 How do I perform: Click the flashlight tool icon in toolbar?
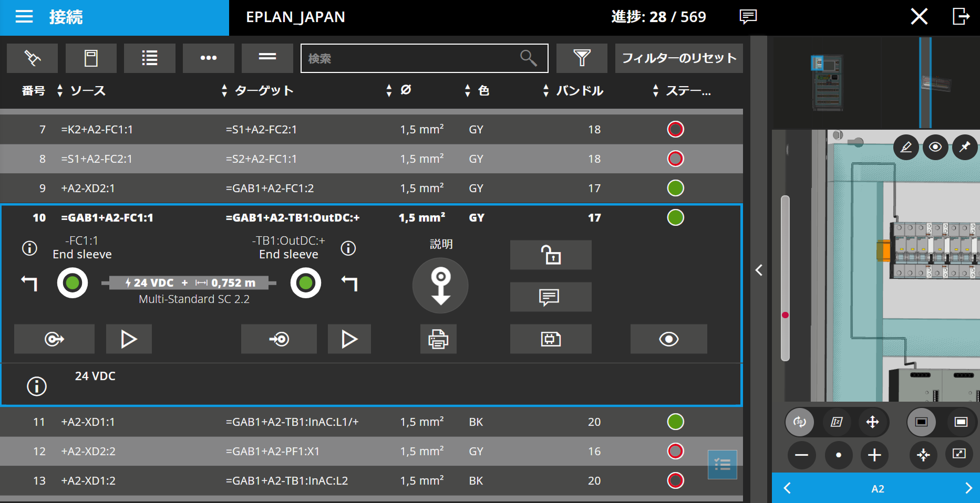pyautogui.click(x=32, y=58)
